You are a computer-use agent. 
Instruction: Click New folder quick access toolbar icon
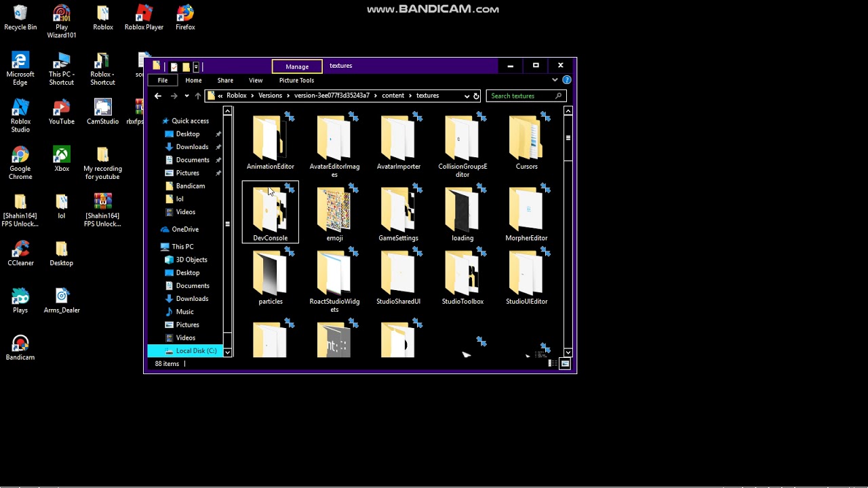(x=185, y=66)
